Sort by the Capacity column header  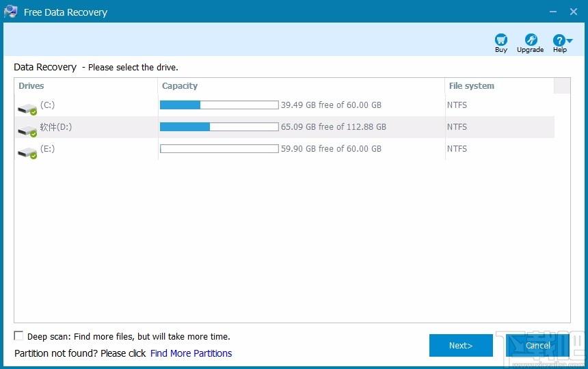[301, 86]
